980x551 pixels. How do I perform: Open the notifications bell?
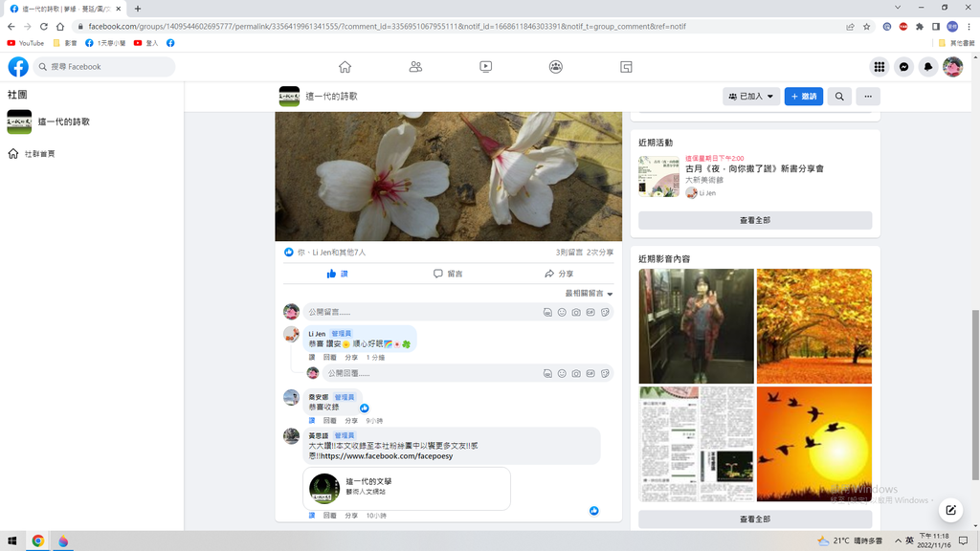pyautogui.click(x=927, y=67)
